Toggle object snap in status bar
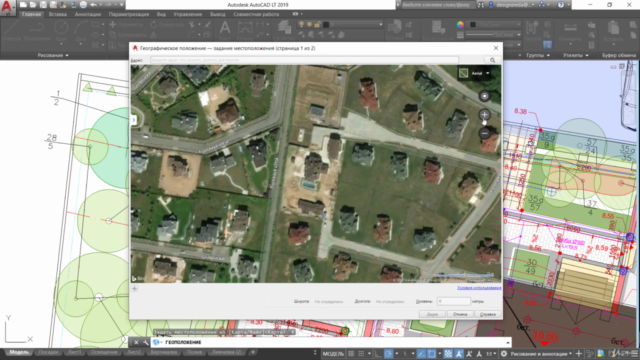 (431, 353)
